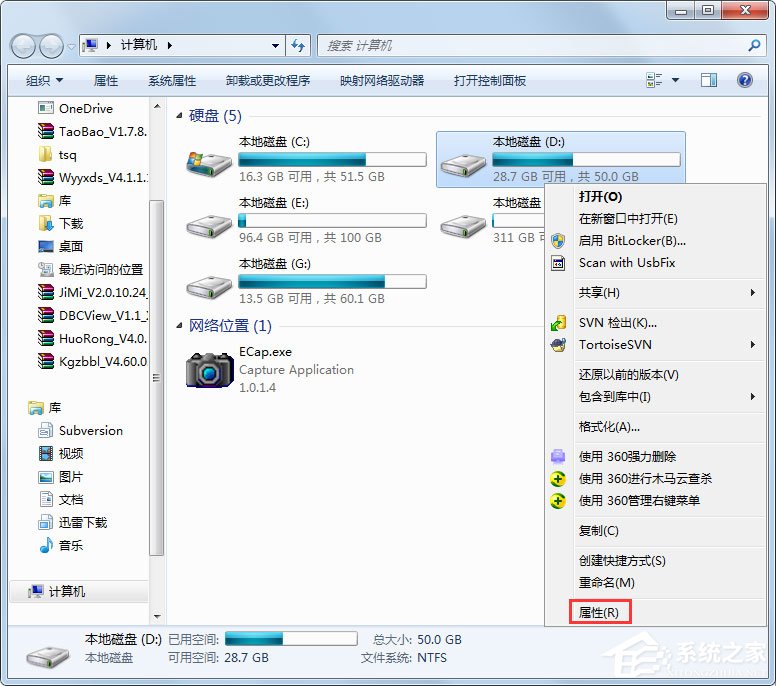Choose 创建快捷方式(S) from context menu

622,561
